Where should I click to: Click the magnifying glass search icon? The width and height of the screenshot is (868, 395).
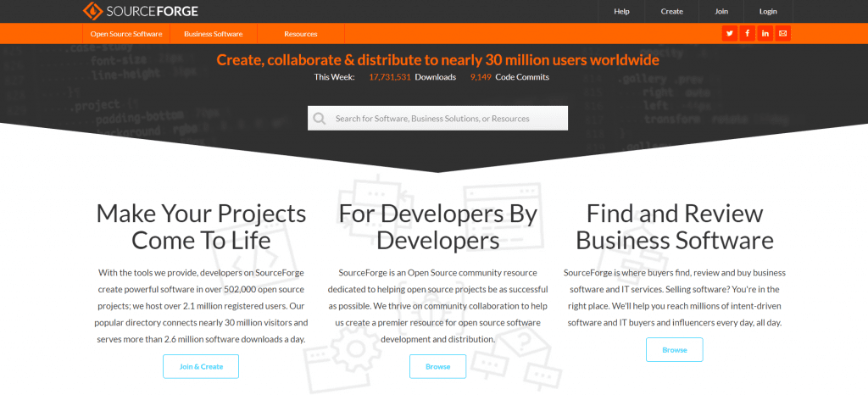point(320,119)
